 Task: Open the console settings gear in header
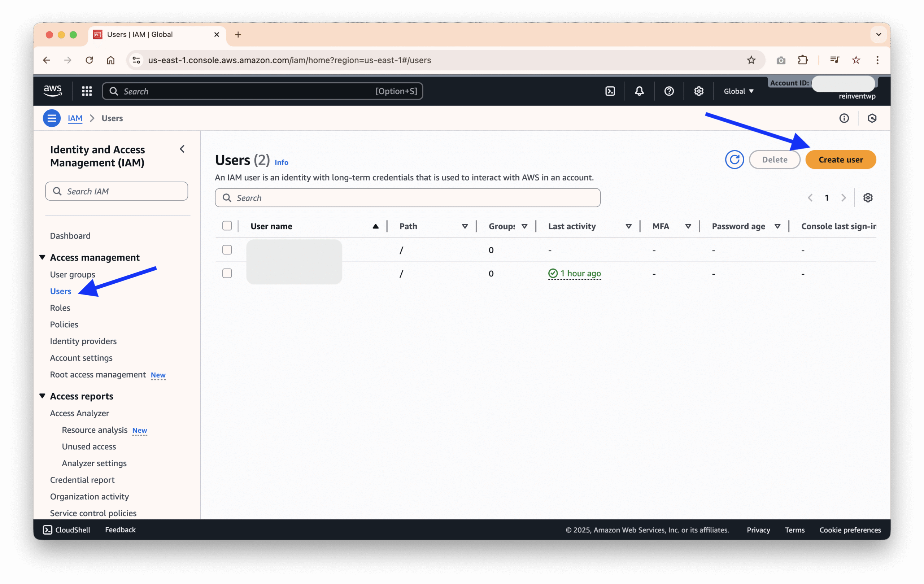(x=698, y=91)
